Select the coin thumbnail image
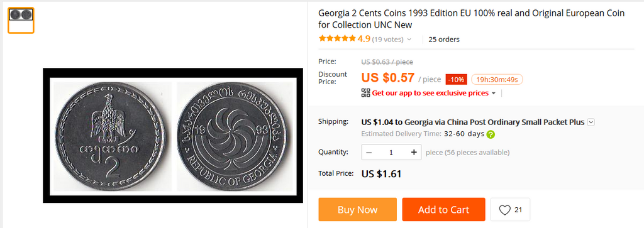This screenshot has height=228, width=644. pyautogui.click(x=21, y=20)
